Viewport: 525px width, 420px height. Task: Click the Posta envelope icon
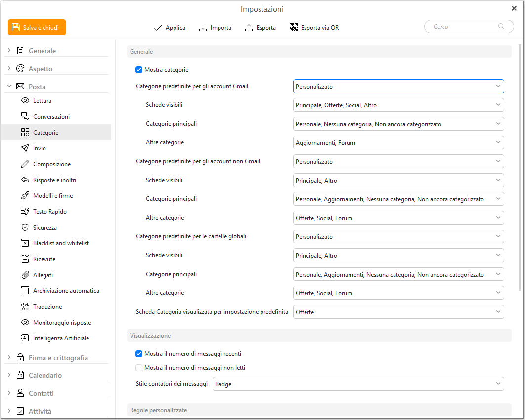point(20,87)
